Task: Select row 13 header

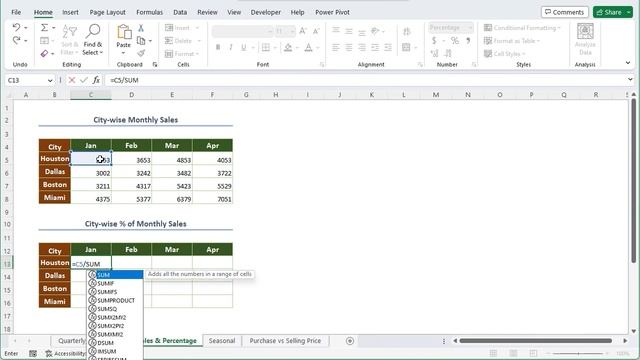Action: [7, 264]
